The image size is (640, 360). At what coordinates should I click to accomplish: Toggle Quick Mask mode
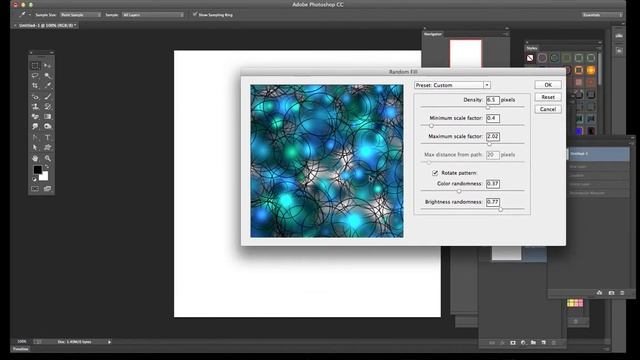tap(35, 189)
